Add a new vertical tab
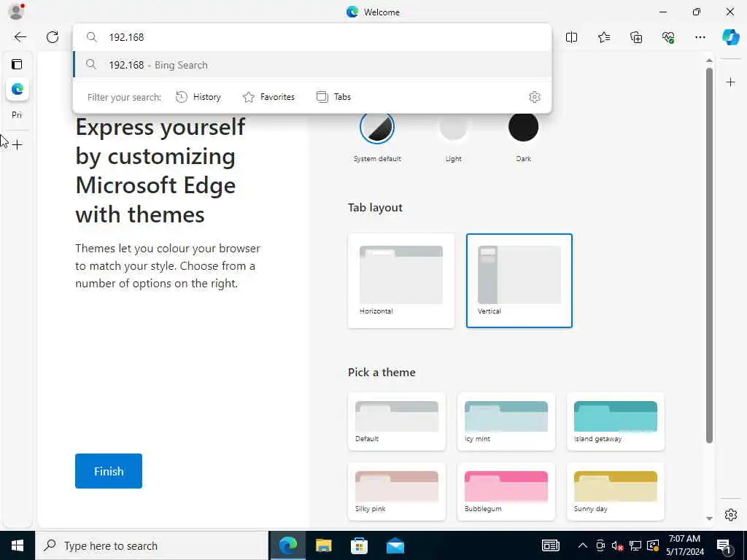 pos(18,144)
